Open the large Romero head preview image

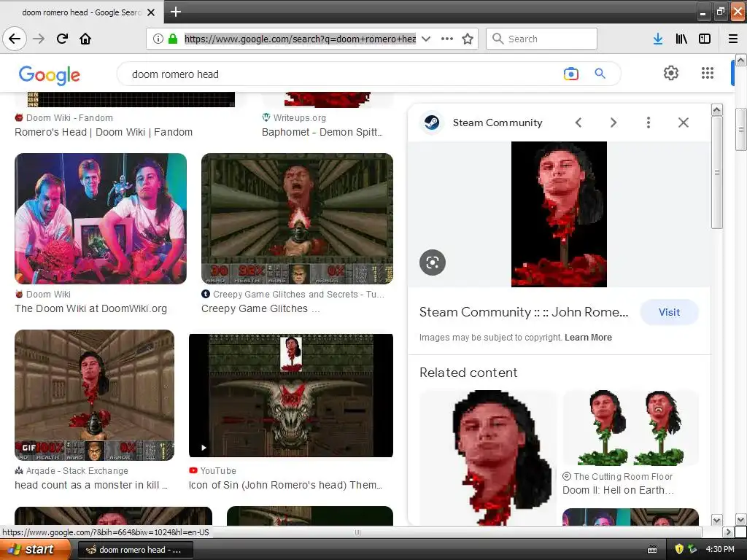tap(559, 214)
